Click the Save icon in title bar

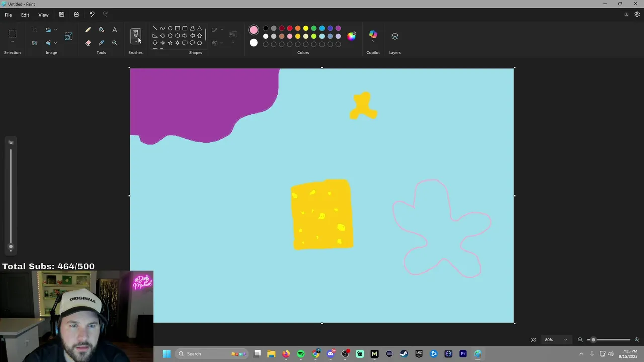[x=61, y=15]
